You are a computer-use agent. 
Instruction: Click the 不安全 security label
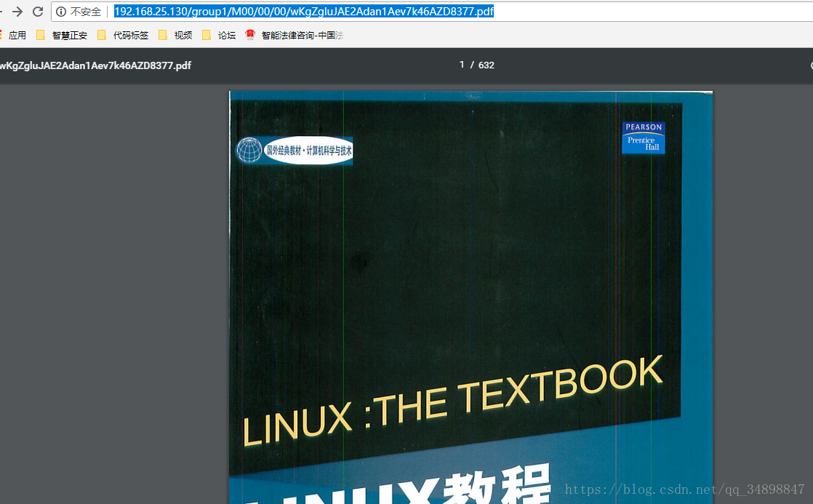[x=86, y=12]
